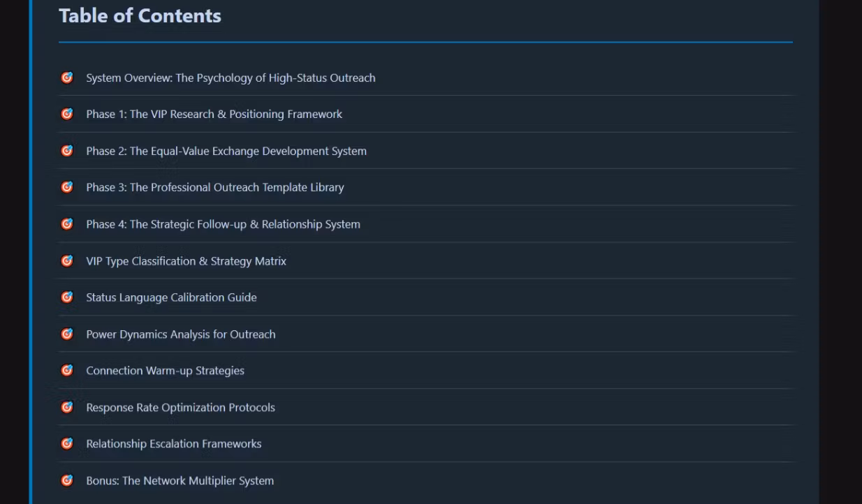Image resolution: width=862 pixels, height=504 pixels.
Task: Open System Overview: Psychology of High-Status Outreach
Action: [x=231, y=78]
